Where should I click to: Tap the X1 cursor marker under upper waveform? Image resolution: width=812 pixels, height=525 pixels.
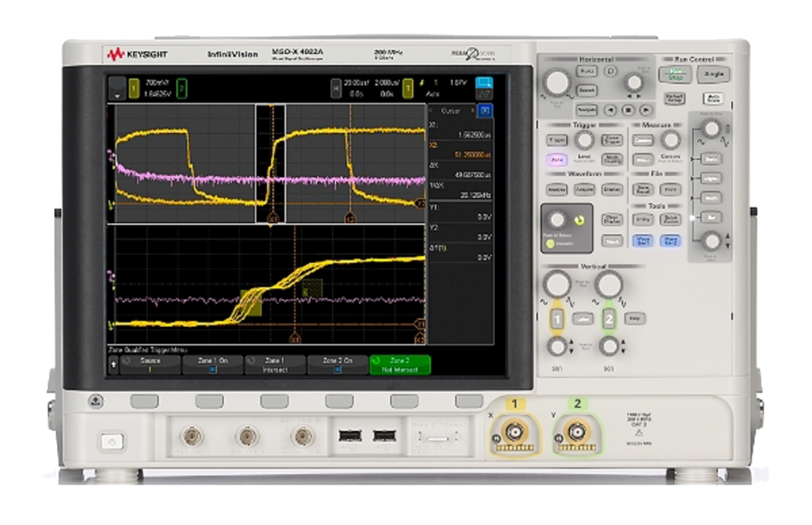coord(273,218)
